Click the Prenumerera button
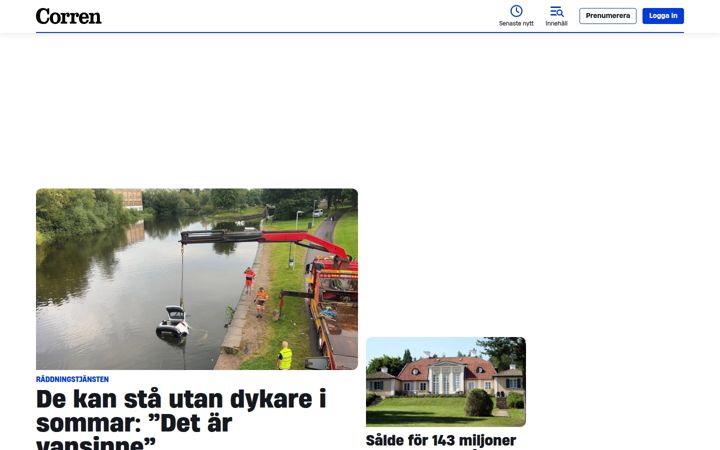Screen dimensions: 720x450 pos(608,16)
